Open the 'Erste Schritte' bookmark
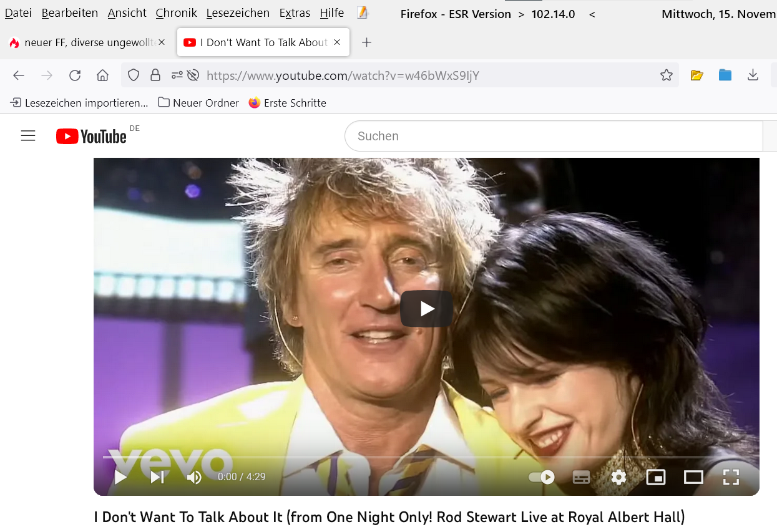777x532 pixels. [x=287, y=103]
